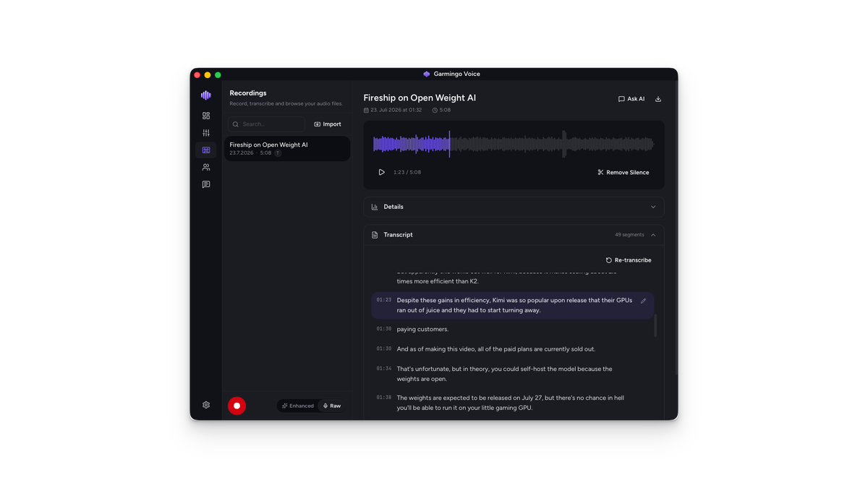Open the dashboard grid view in sidebar
The image size is (868, 488).
(x=206, y=116)
